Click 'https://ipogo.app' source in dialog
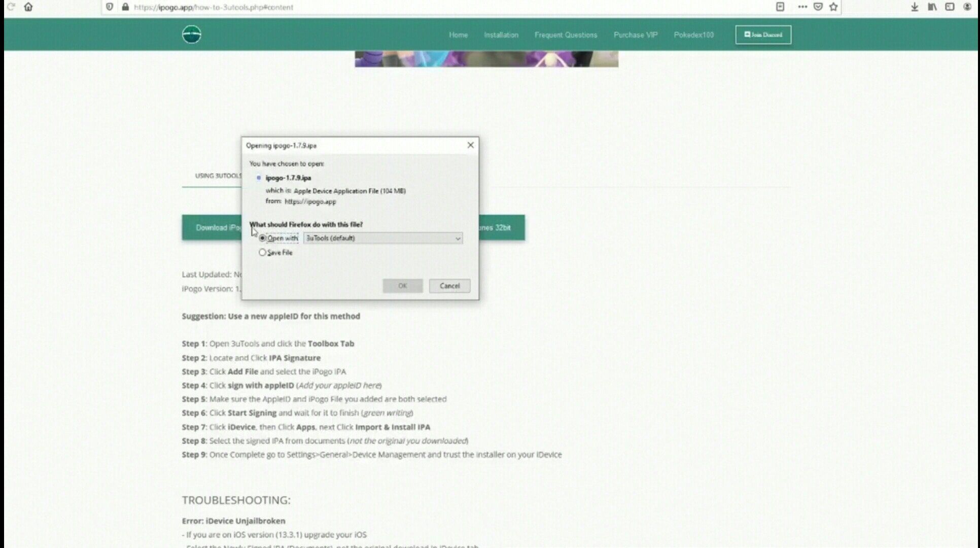The width and height of the screenshot is (980, 548). (x=310, y=201)
